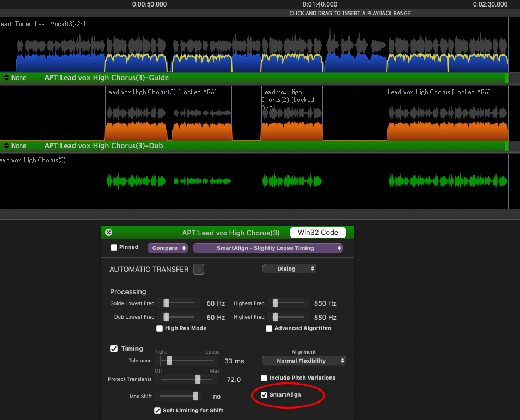Expand the Normal Flexibility alignment menu

pos(304,361)
